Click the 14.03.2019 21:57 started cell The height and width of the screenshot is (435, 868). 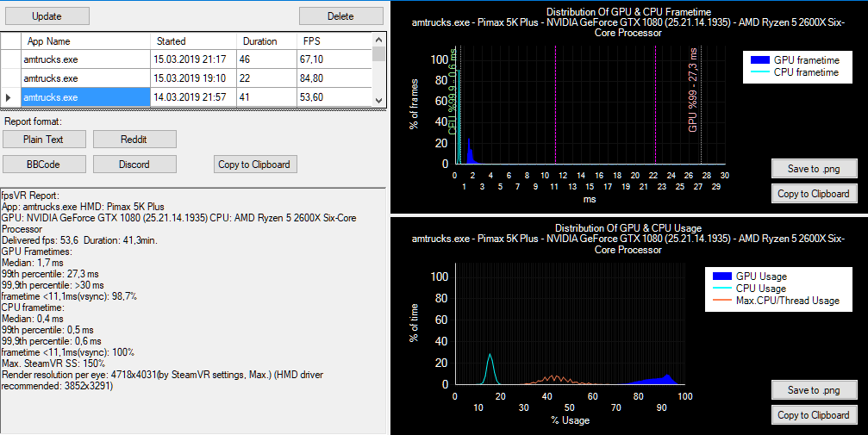pyautogui.click(x=193, y=96)
